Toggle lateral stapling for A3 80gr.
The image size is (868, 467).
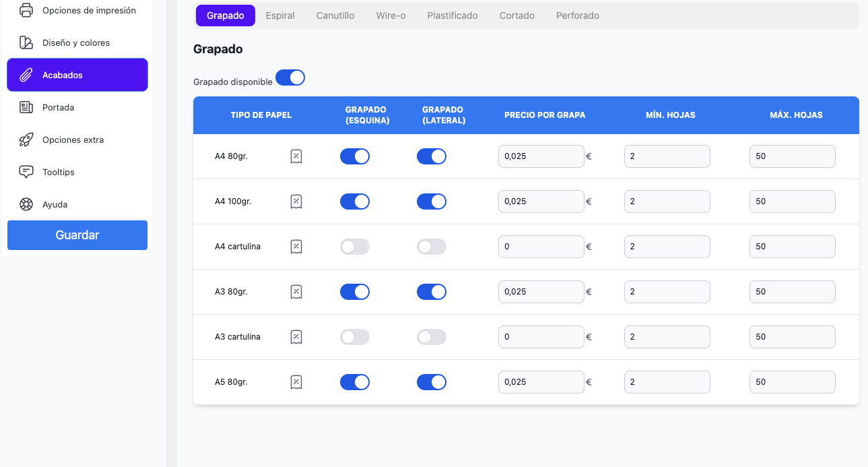click(x=432, y=292)
